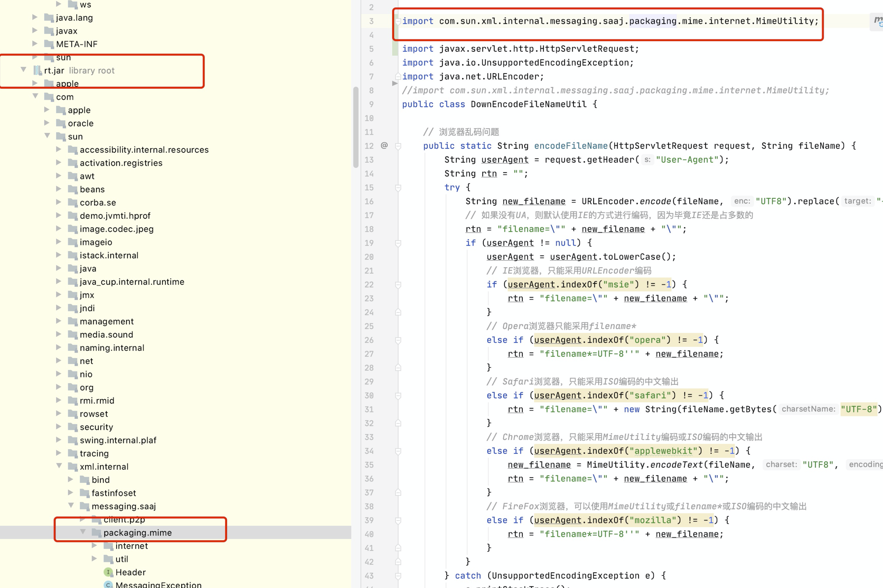Click the Header interface icon
Image resolution: width=883 pixels, height=588 pixels.
(108, 572)
